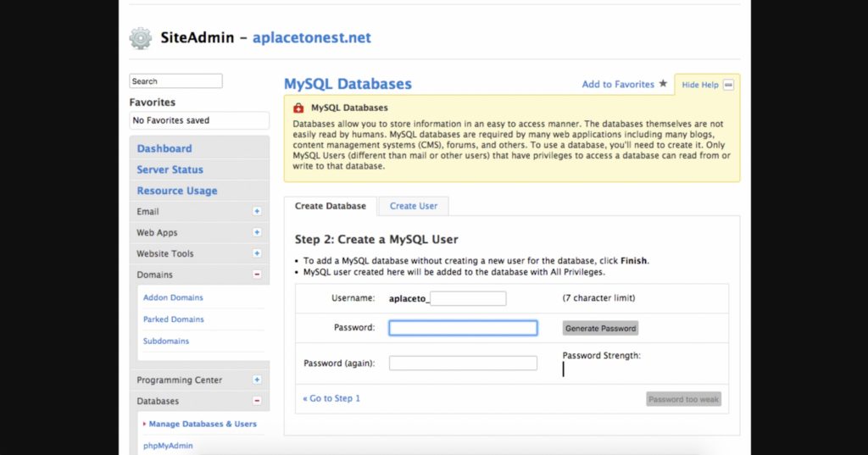Collapse the Databases sidebar section
The width and height of the screenshot is (868, 455).
[257, 401]
